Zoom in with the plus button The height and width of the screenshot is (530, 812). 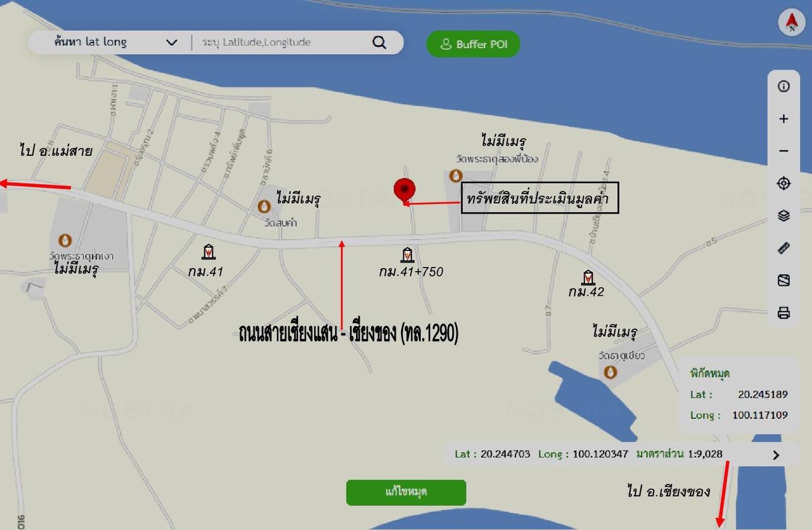(784, 119)
